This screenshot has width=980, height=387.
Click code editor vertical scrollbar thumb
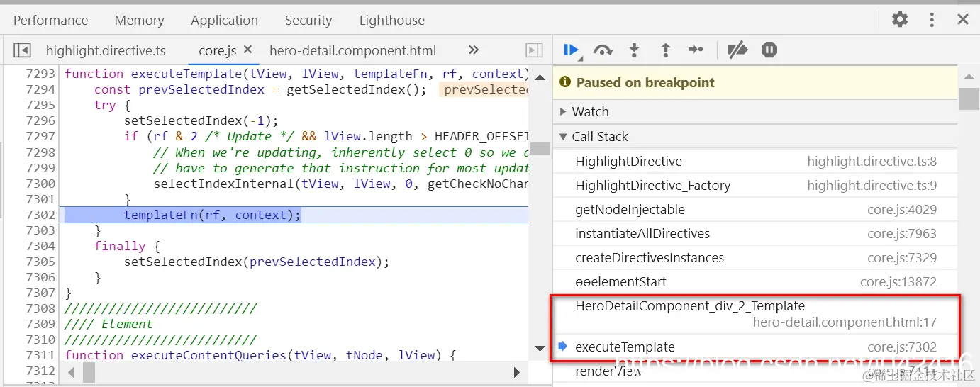[540, 148]
